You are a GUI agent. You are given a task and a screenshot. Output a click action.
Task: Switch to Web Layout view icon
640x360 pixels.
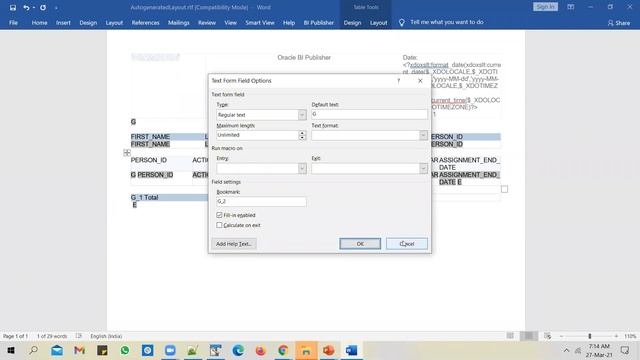547,336
